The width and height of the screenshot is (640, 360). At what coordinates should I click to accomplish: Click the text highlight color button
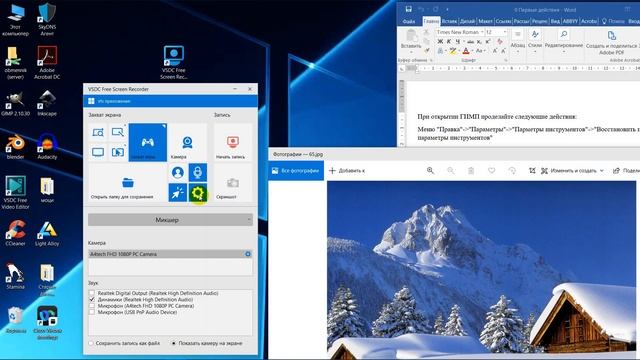pos(452,51)
